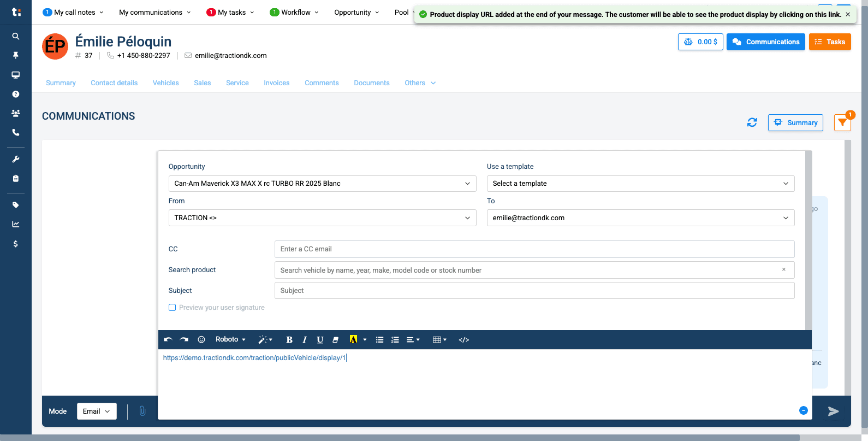Viewport: 868px width, 441px height.
Task: Enable Preview your user signature checkbox
Action: coord(173,308)
